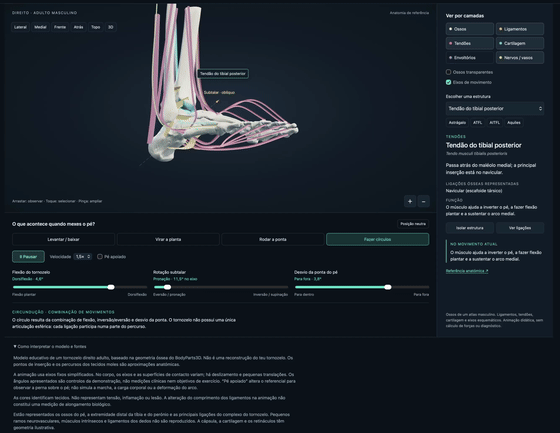The width and height of the screenshot is (560, 433).
Task: Toggle the Cartilagem layer
Action: tap(520, 43)
